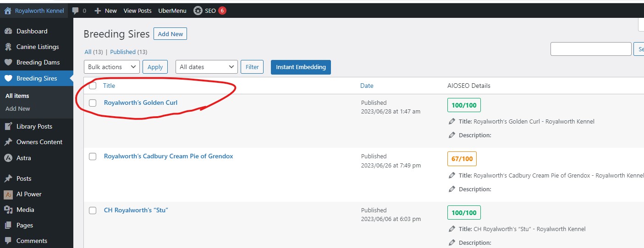This screenshot has height=248, width=644.
Task: Click the Comments icon in sidebar menu
Action: [8, 241]
